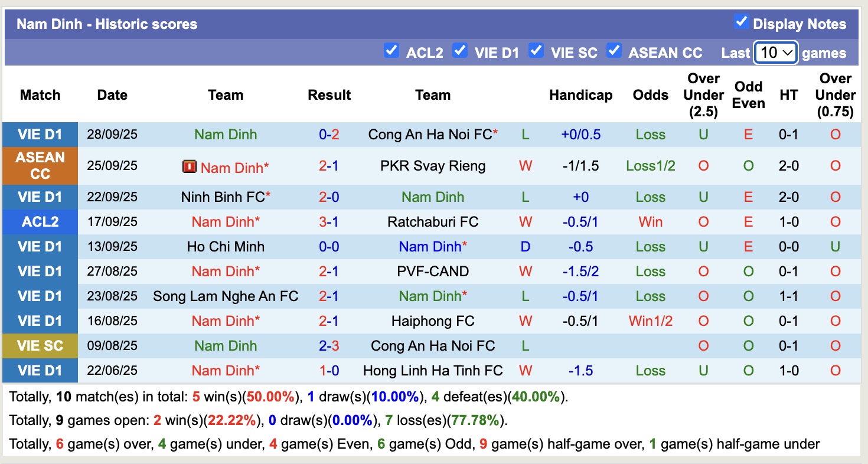Toggle the VIE SC filter checkbox
The height and width of the screenshot is (464, 868).
tap(536, 51)
